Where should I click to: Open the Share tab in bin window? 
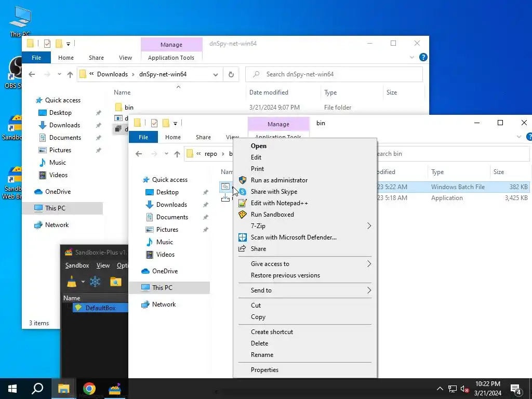pyautogui.click(x=203, y=137)
